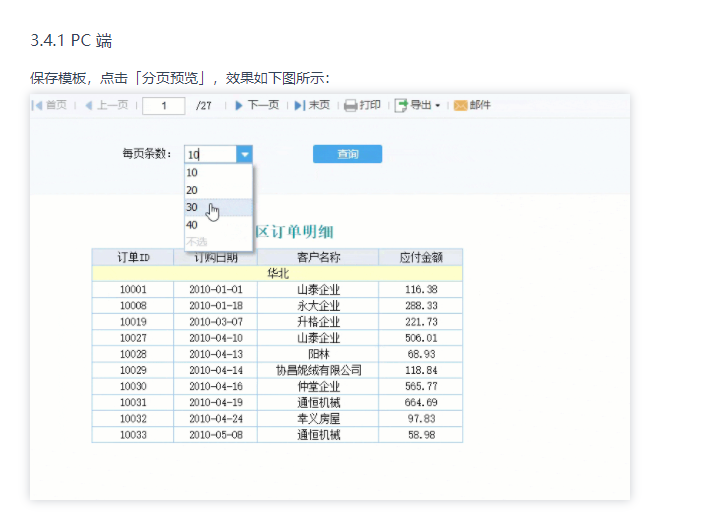
Task: Choose option 30 in the dropdown list
Action: 218,207
